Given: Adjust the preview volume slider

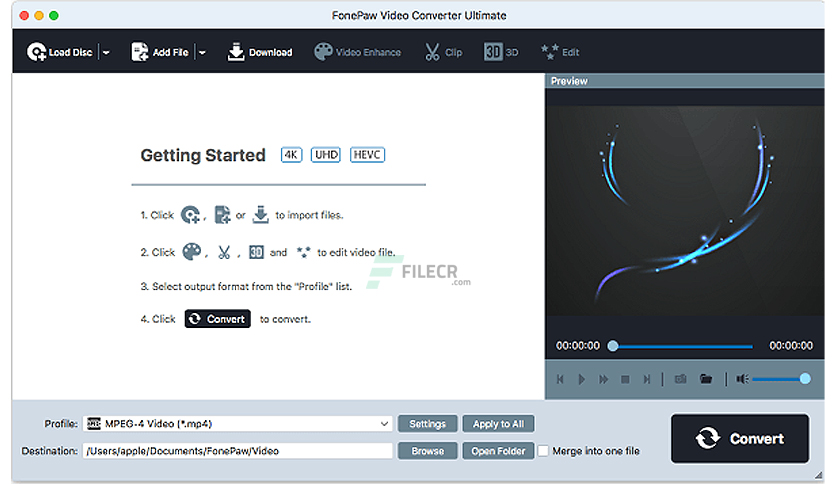Looking at the screenshot, I should (781, 379).
